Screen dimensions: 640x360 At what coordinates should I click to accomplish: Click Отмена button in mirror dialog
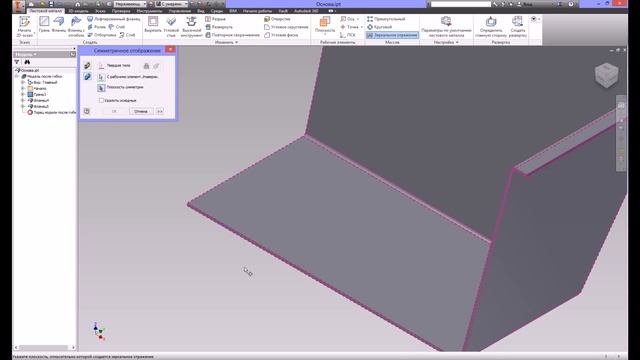click(x=141, y=111)
